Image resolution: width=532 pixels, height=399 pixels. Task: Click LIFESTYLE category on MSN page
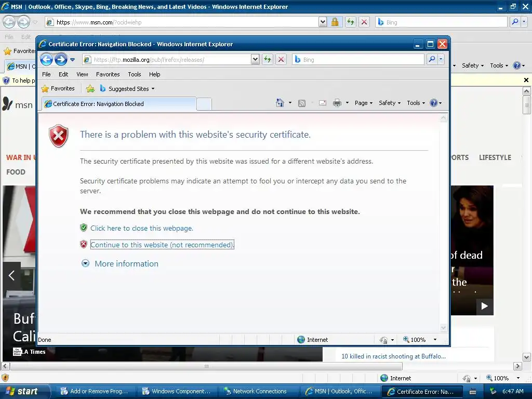[495, 157]
